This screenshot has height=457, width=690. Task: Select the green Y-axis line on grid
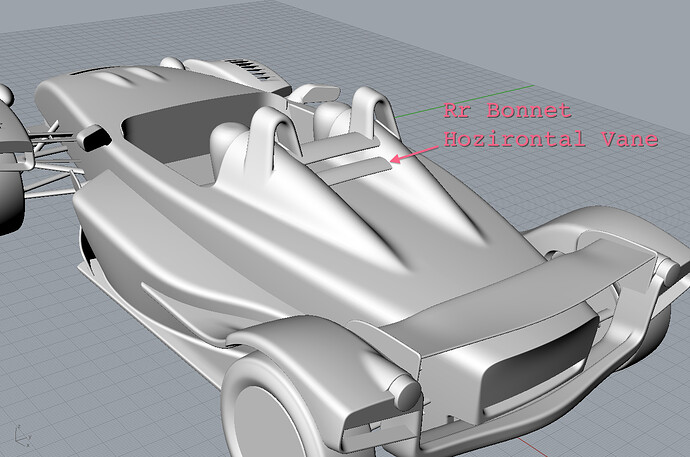pyautogui.click(x=464, y=101)
